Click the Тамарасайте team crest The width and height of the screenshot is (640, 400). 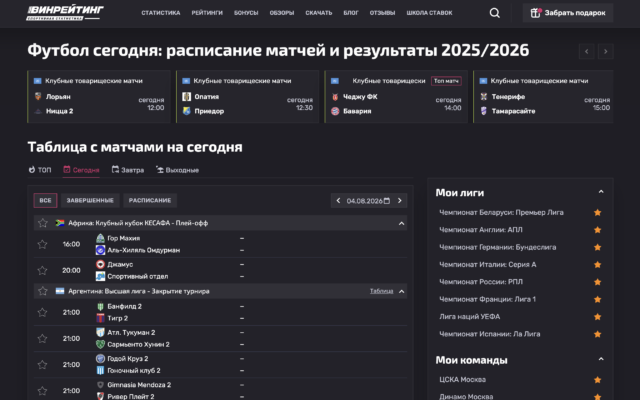click(x=484, y=111)
